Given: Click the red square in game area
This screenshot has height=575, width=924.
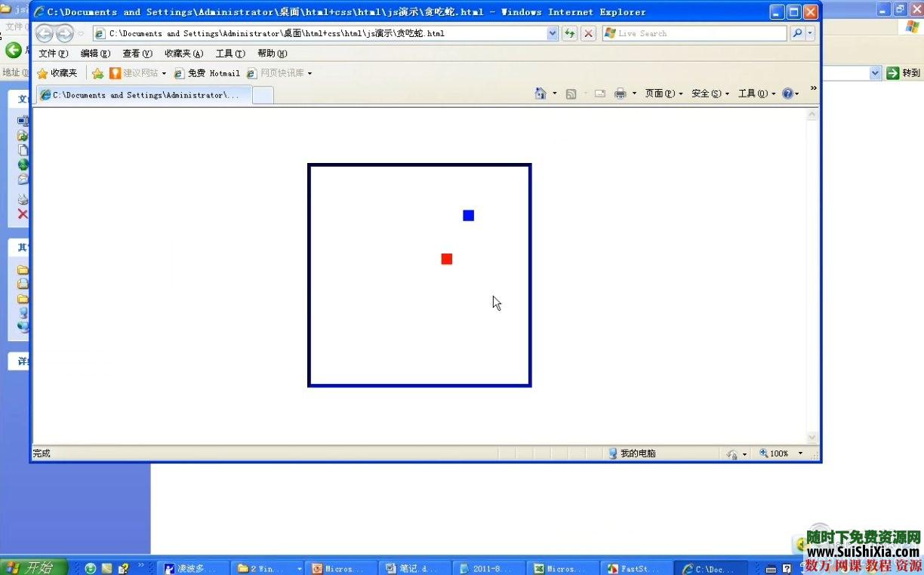Looking at the screenshot, I should point(447,259).
